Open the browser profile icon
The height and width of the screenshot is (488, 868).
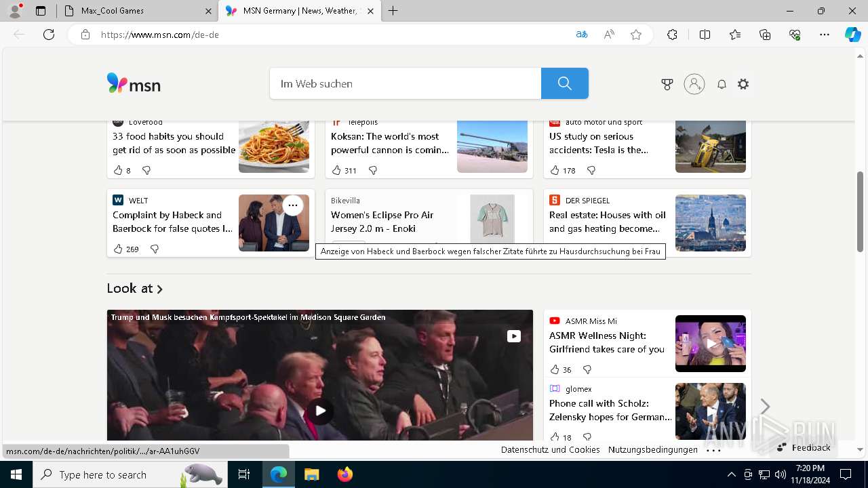(15, 10)
